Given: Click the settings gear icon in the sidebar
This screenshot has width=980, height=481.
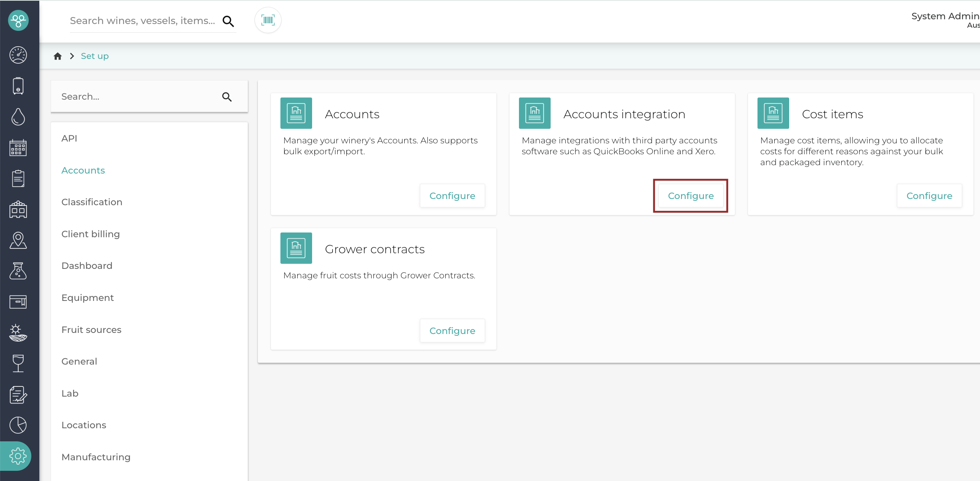Looking at the screenshot, I should click(x=18, y=456).
